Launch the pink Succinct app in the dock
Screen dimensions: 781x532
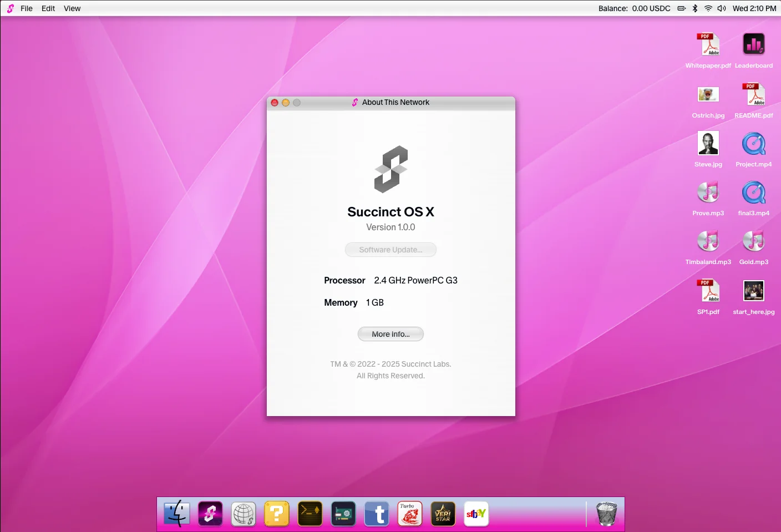(210, 514)
